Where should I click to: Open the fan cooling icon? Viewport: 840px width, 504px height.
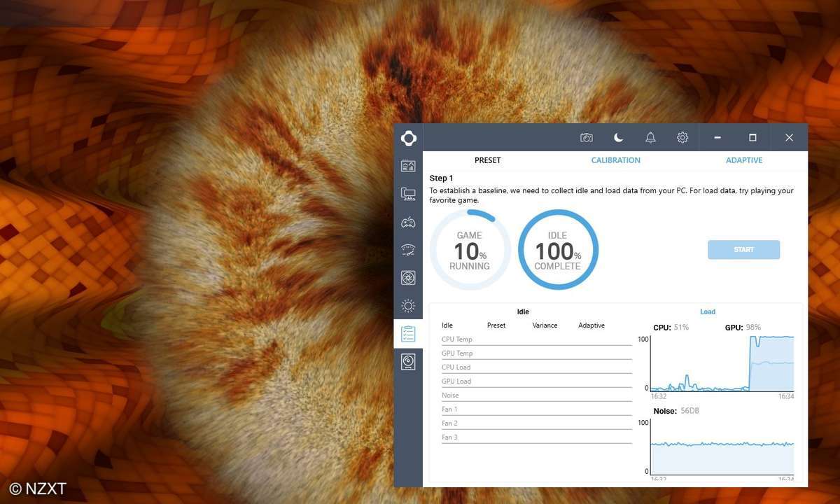click(x=408, y=278)
